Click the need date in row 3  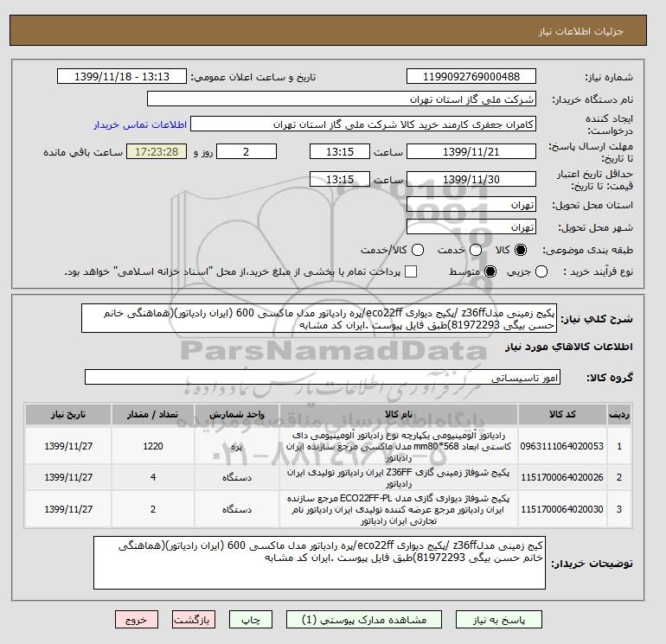click(68, 509)
